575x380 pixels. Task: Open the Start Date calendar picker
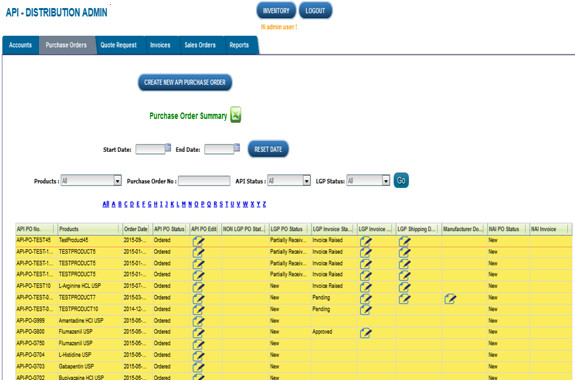coord(168,148)
